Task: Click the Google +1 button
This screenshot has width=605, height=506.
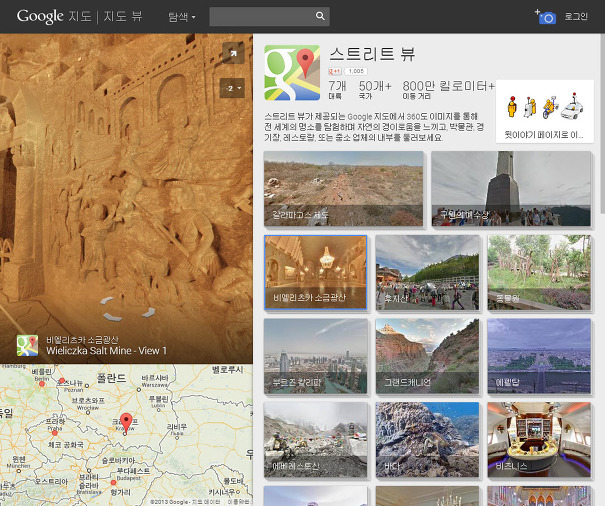Action: point(335,72)
